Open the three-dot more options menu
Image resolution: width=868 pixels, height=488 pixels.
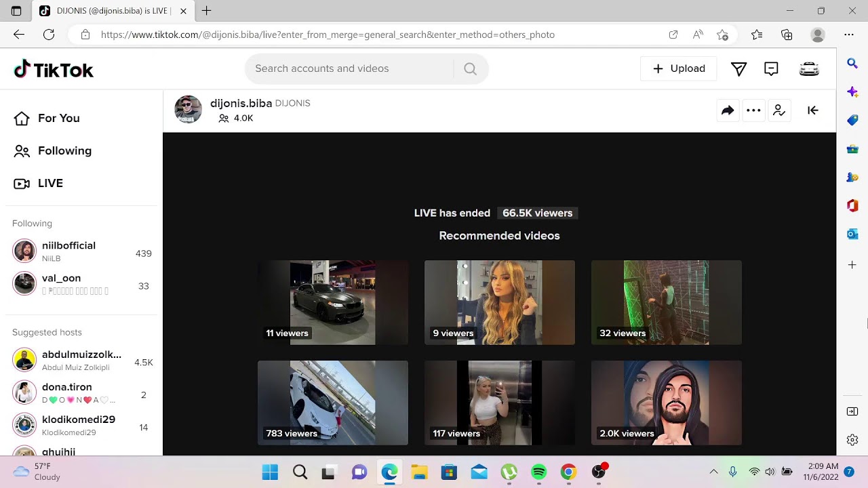(753, 110)
